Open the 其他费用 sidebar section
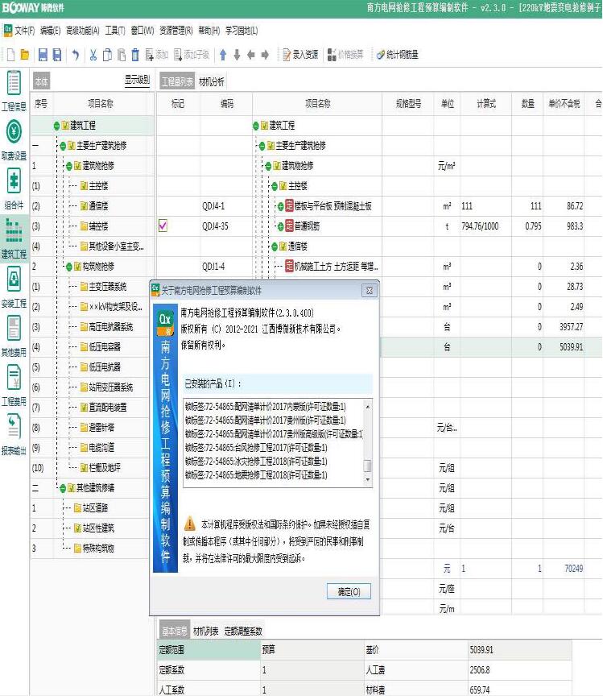The image size is (603, 700). 14,337
